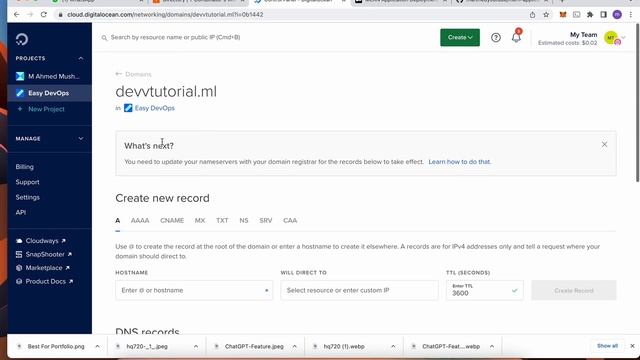
Task: Expand options for ChatGPT-Feat....webp download
Action: [x=492, y=346]
